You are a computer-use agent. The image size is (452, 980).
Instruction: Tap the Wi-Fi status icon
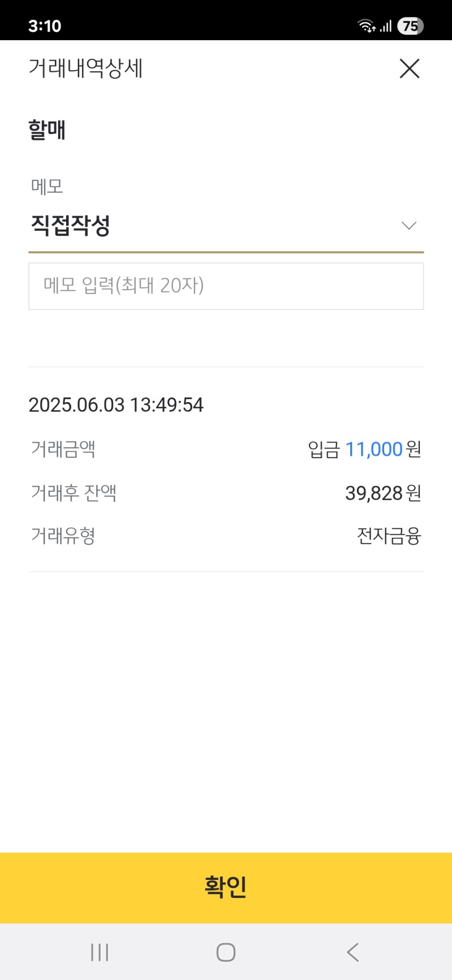pos(366,26)
